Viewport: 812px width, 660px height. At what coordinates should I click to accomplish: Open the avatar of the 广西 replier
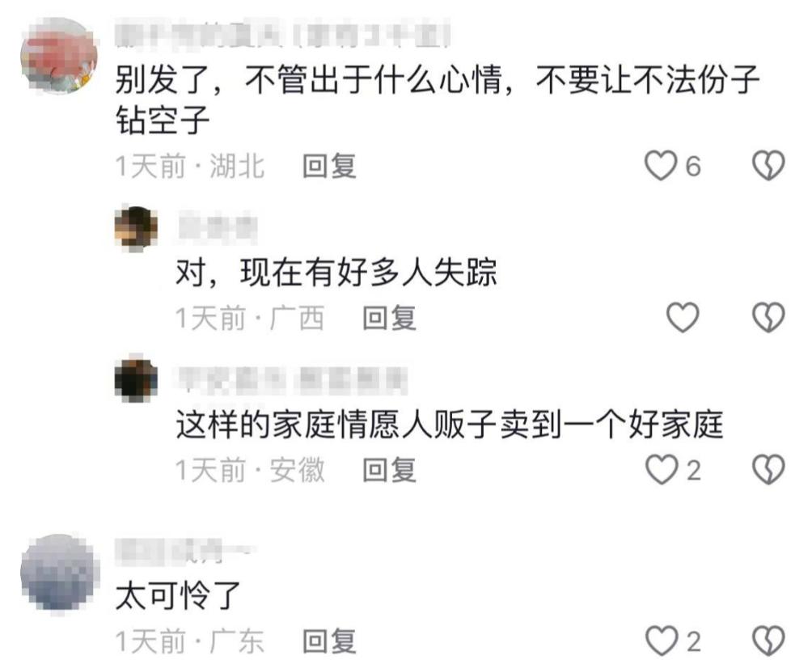(x=136, y=228)
